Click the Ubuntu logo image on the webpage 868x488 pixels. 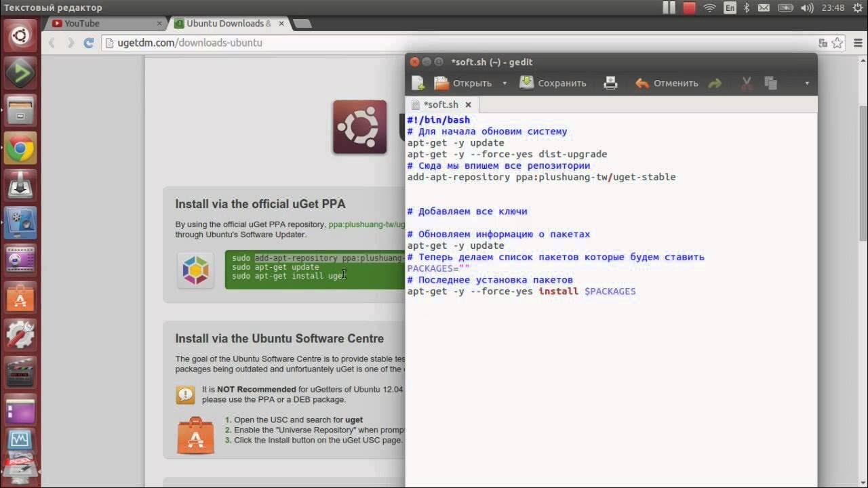point(359,127)
